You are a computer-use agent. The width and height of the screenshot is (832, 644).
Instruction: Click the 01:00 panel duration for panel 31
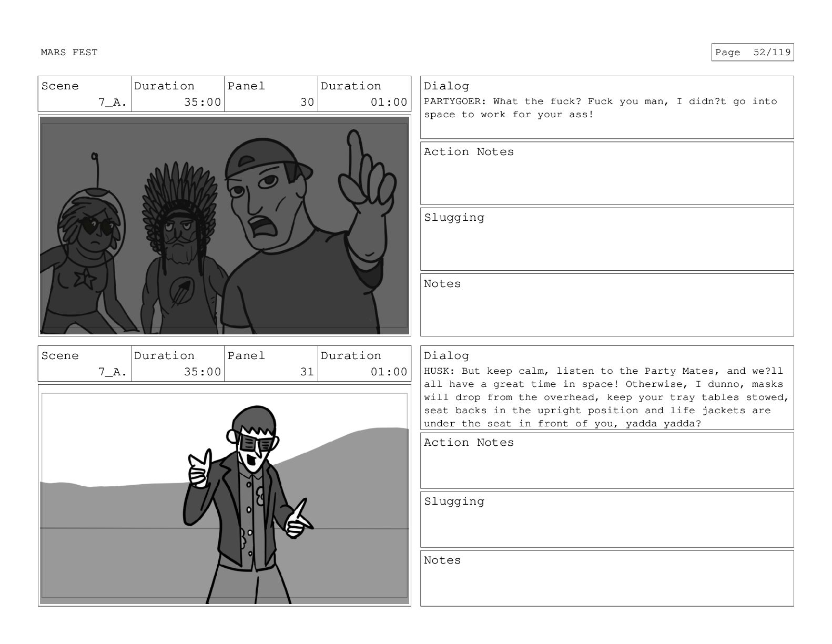coord(389,372)
